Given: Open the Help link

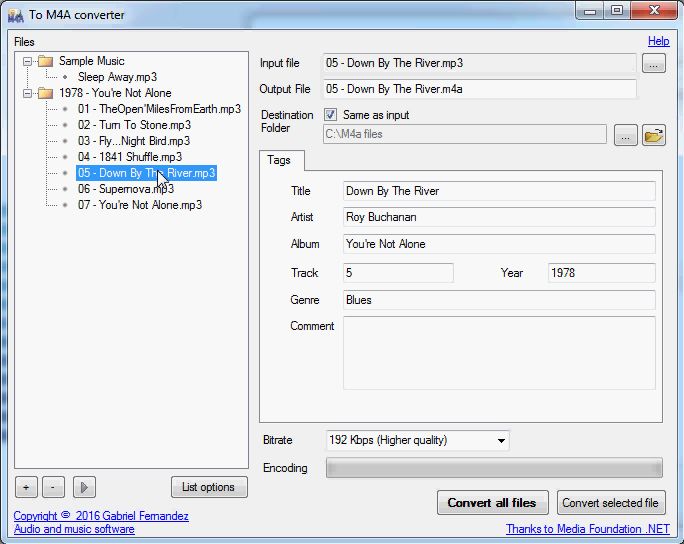Looking at the screenshot, I should [x=658, y=41].
